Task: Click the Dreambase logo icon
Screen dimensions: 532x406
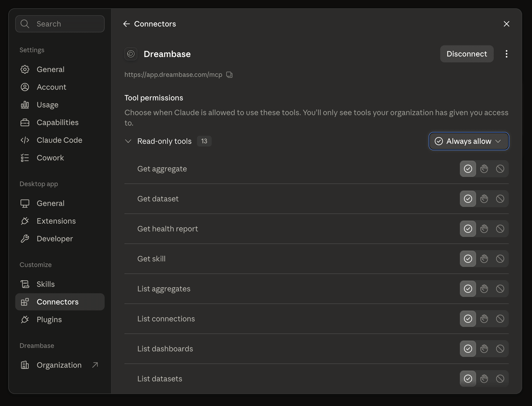Action: click(x=131, y=54)
